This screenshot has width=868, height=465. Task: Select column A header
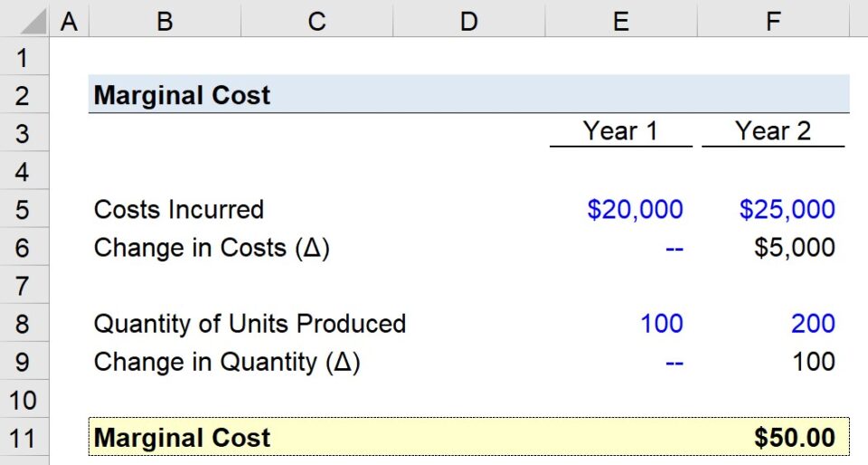click(x=69, y=20)
